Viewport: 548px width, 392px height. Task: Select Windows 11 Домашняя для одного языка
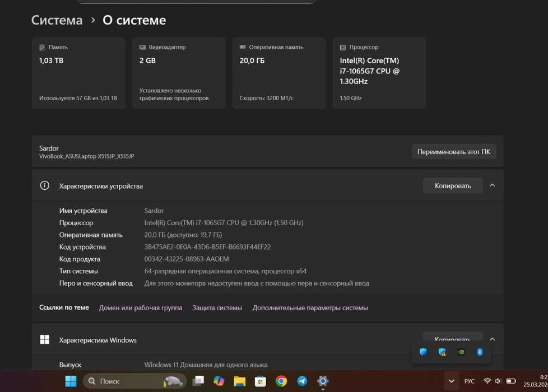click(206, 365)
